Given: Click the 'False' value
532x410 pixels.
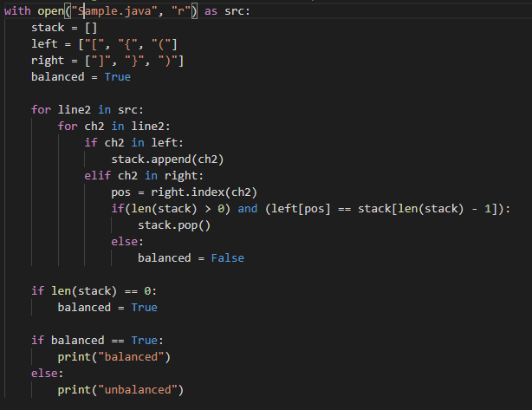Looking at the screenshot, I should click(x=227, y=258).
